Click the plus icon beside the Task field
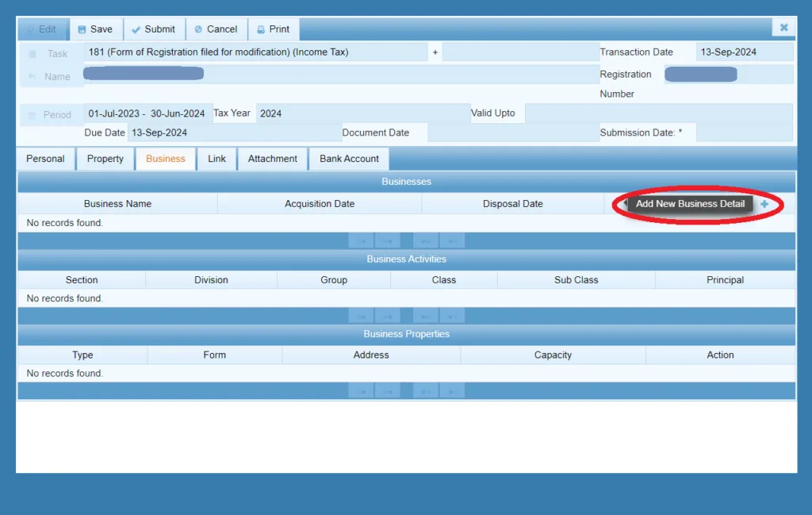The height and width of the screenshot is (515, 812). click(x=435, y=52)
